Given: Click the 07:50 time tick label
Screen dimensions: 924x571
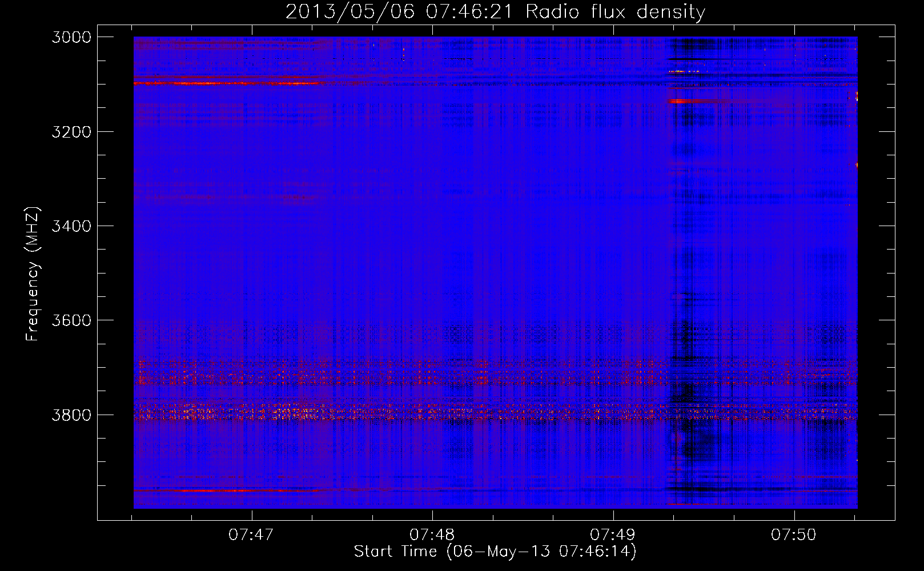Looking at the screenshot, I should pos(794,535).
